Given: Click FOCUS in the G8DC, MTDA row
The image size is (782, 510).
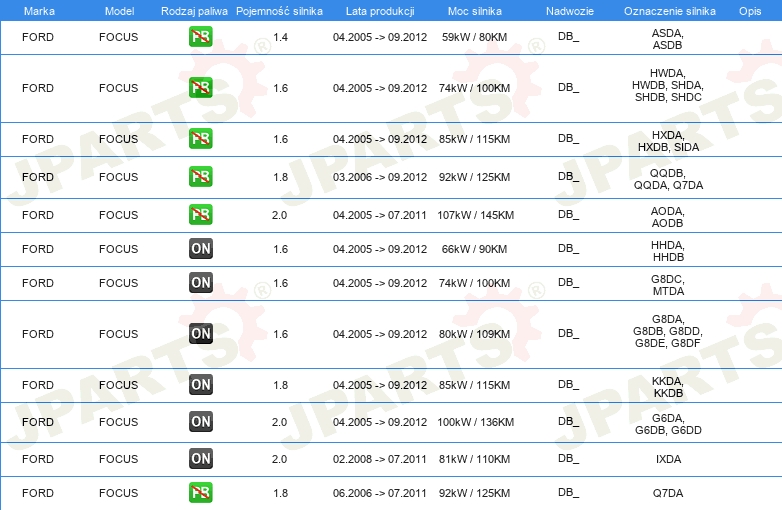Looking at the screenshot, I should 118,283.
